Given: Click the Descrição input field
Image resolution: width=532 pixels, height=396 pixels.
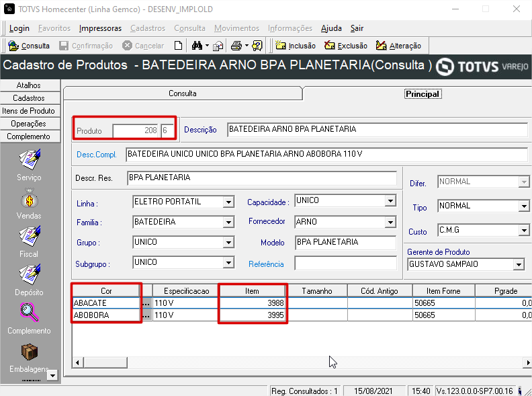Looking at the screenshot, I should pyautogui.click(x=378, y=129).
